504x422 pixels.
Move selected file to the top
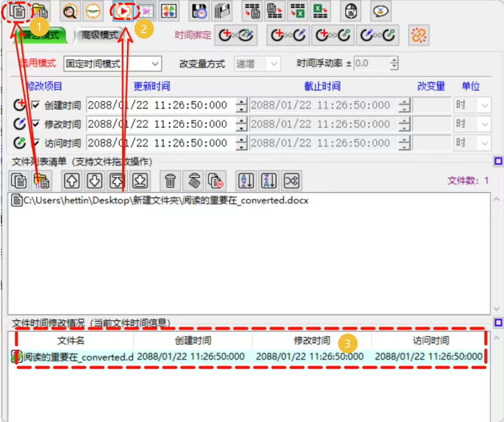click(x=117, y=180)
